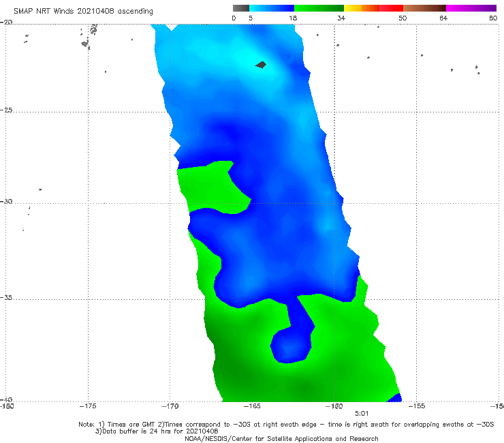Click the red segment of the color bar
The image size is (504, 443).
391,8
